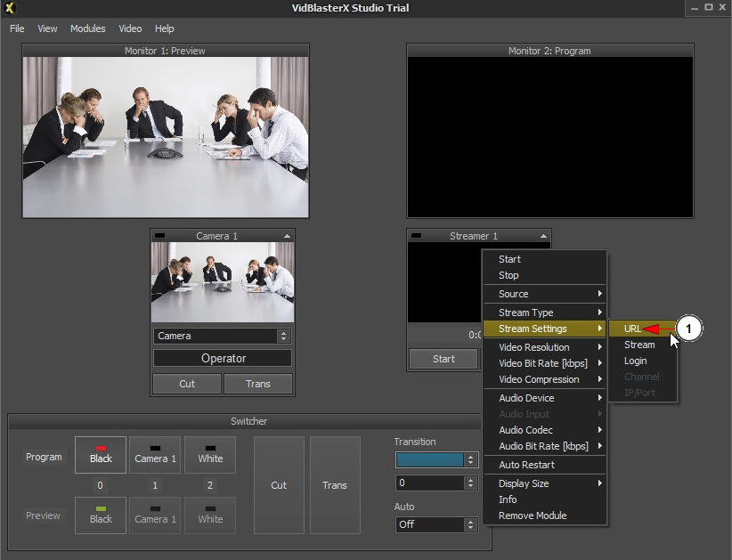The width and height of the screenshot is (732, 560).
Task: Open the Camera source dropdown
Action: coord(223,336)
